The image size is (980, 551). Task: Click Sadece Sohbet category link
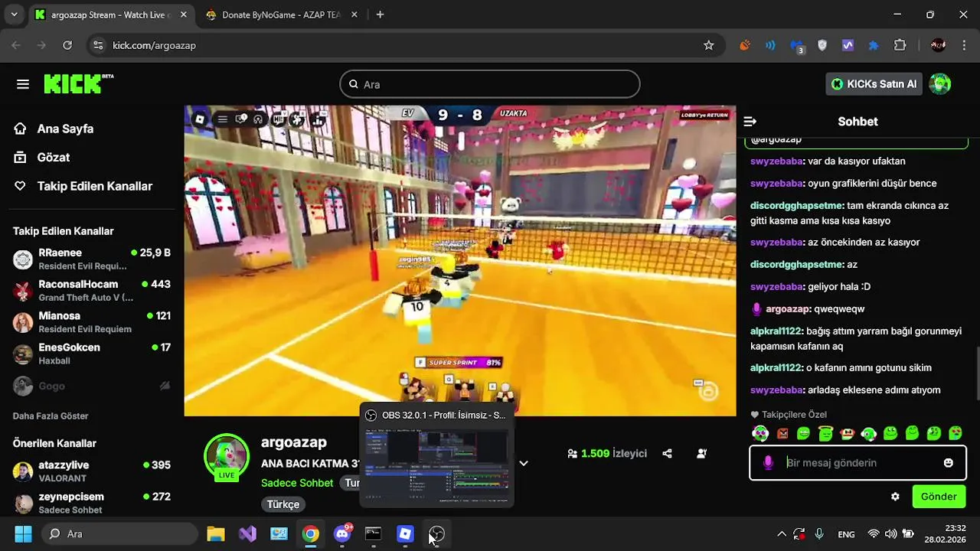(x=297, y=483)
